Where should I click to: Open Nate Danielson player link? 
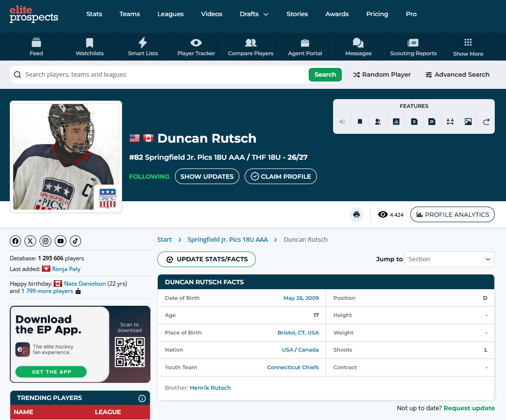point(85,284)
